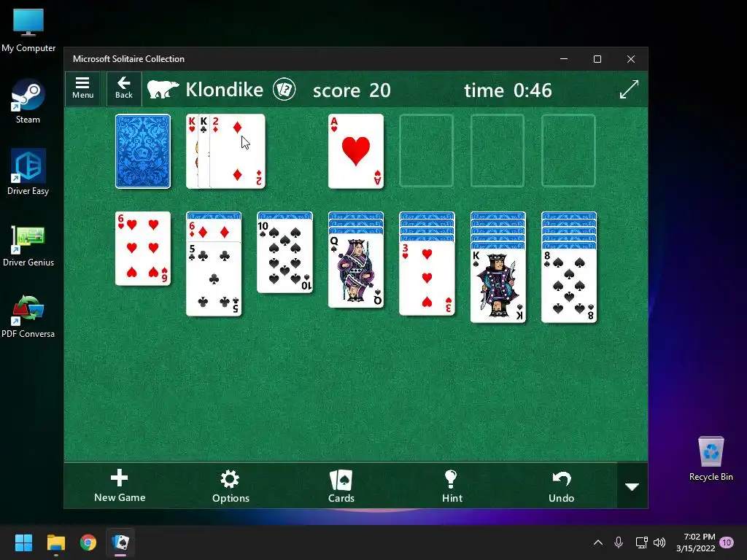The image size is (747, 560).
Task: Click the draw-three mode card icon
Action: (x=284, y=90)
